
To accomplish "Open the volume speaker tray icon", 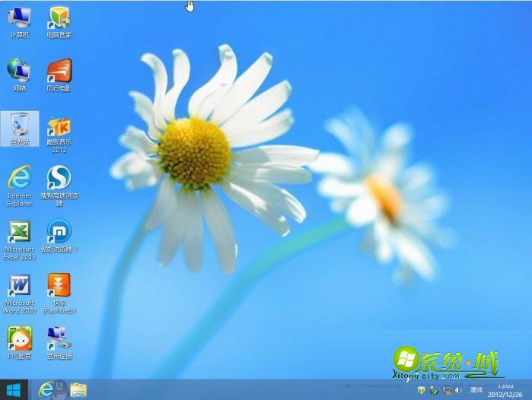I will click(458, 390).
